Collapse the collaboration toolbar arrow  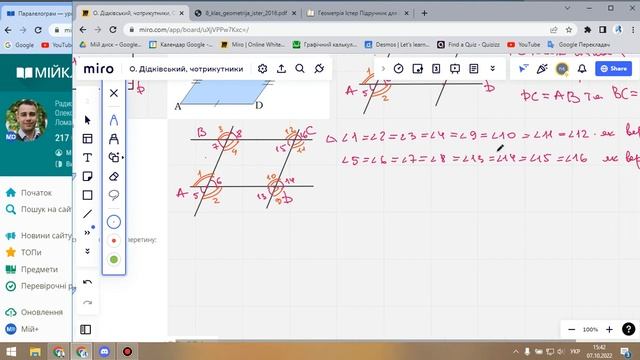click(383, 69)
